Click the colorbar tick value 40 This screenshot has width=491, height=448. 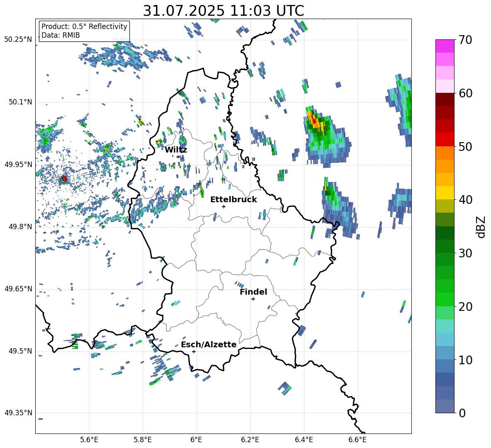pos(465,200)
